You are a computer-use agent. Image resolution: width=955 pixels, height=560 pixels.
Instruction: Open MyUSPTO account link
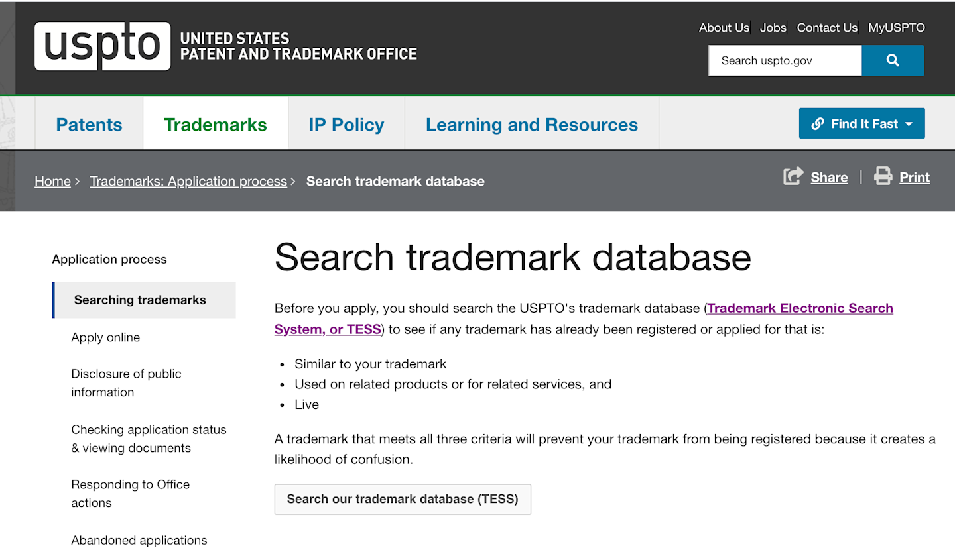(x=897, y=28)
